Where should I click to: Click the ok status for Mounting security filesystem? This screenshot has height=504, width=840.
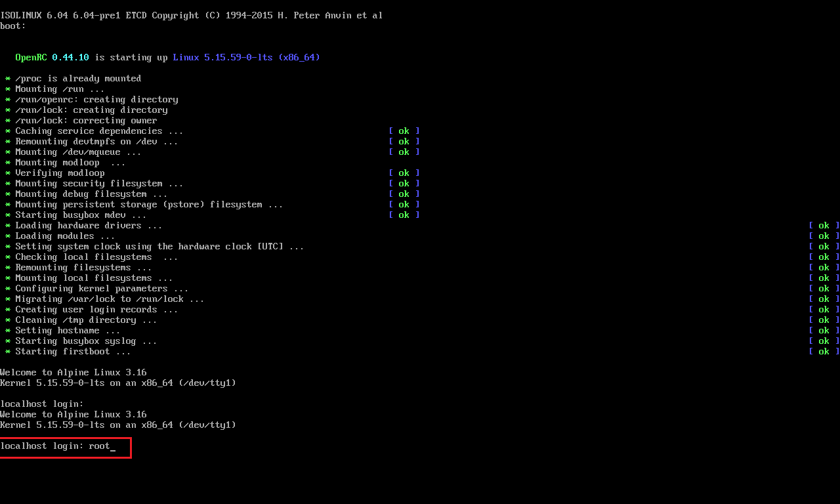point(404,184)
